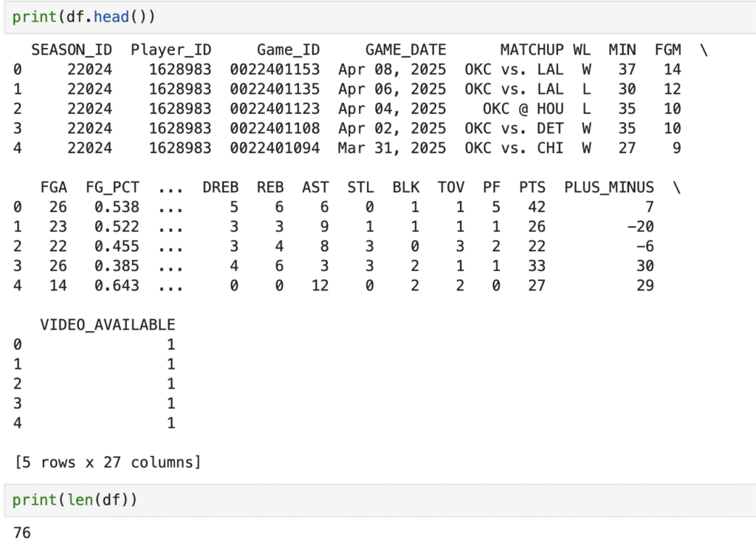Click the date Apr 08, 2025
Screen dimensions: 756x549
point(392,69)
